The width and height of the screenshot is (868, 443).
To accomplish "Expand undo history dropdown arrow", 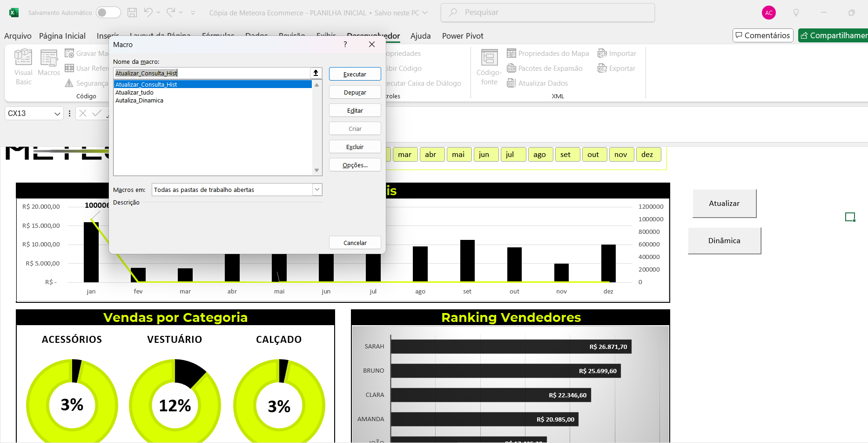I will [x=158, y=13].
